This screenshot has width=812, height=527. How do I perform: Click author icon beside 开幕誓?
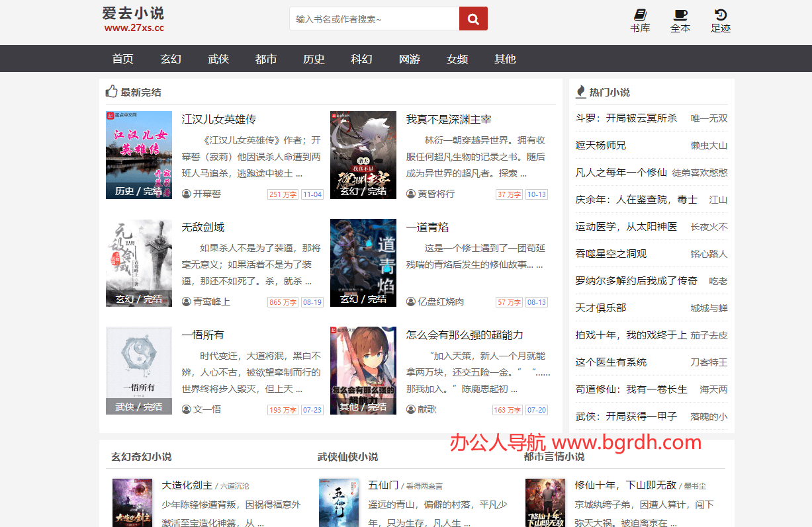(187, 194)
